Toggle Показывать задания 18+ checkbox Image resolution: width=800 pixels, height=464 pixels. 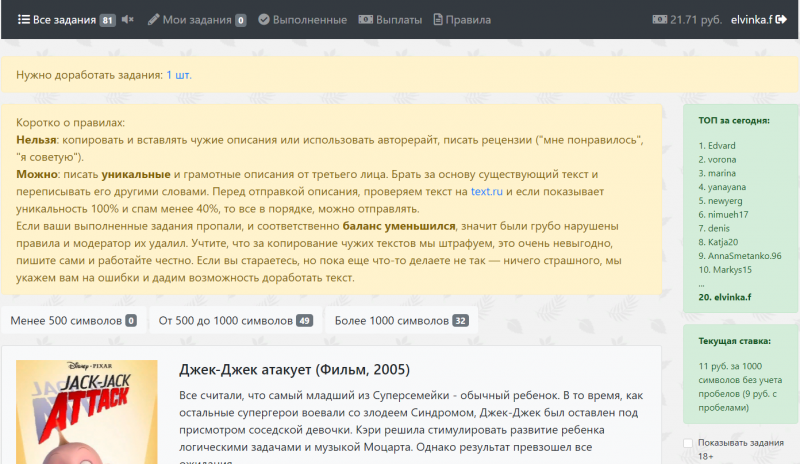(x=688, y=443)
